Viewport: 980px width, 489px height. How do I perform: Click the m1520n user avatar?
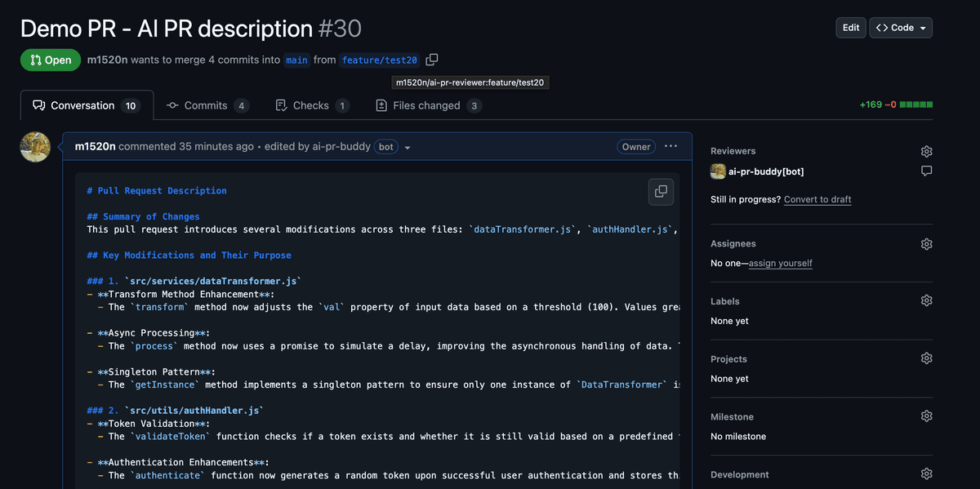(x=35, y=147)
